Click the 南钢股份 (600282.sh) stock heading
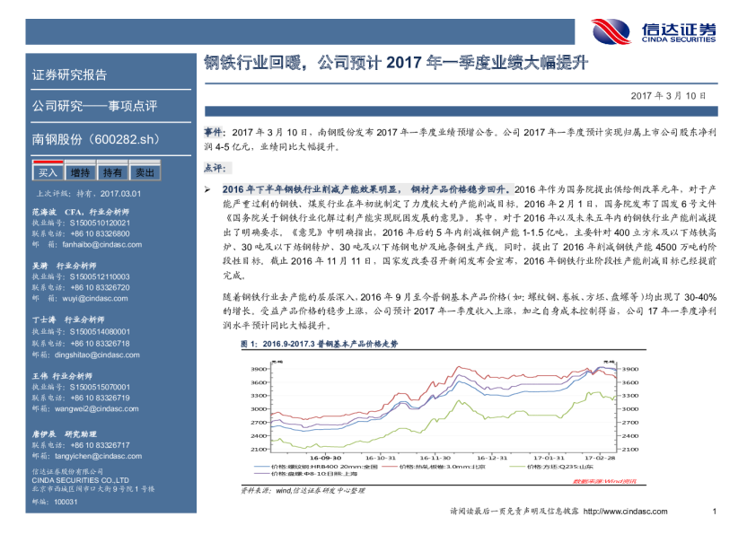The height and width of the screenshot is (534, 756). (95, 139)
